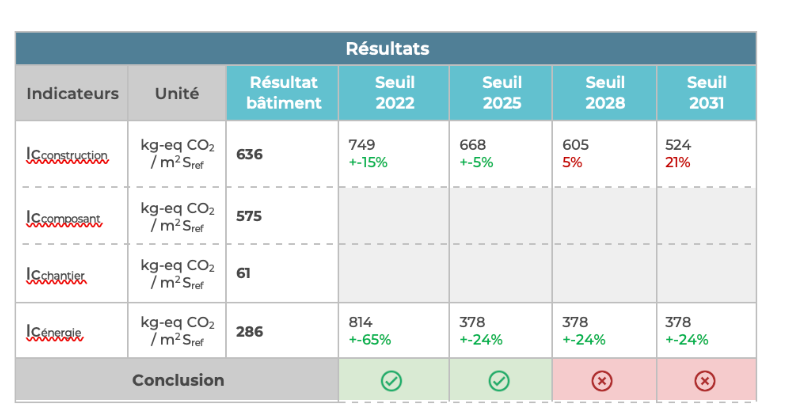
Task: Click the 575 composant result value
Action: (249, 216)
